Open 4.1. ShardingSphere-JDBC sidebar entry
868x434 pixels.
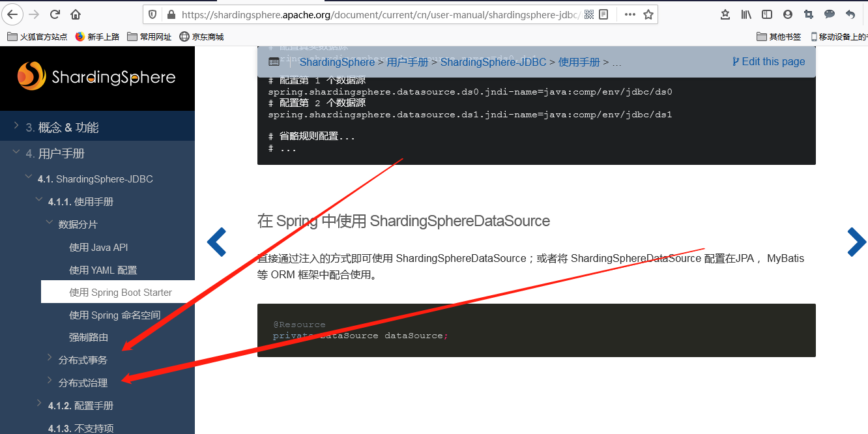95,179
